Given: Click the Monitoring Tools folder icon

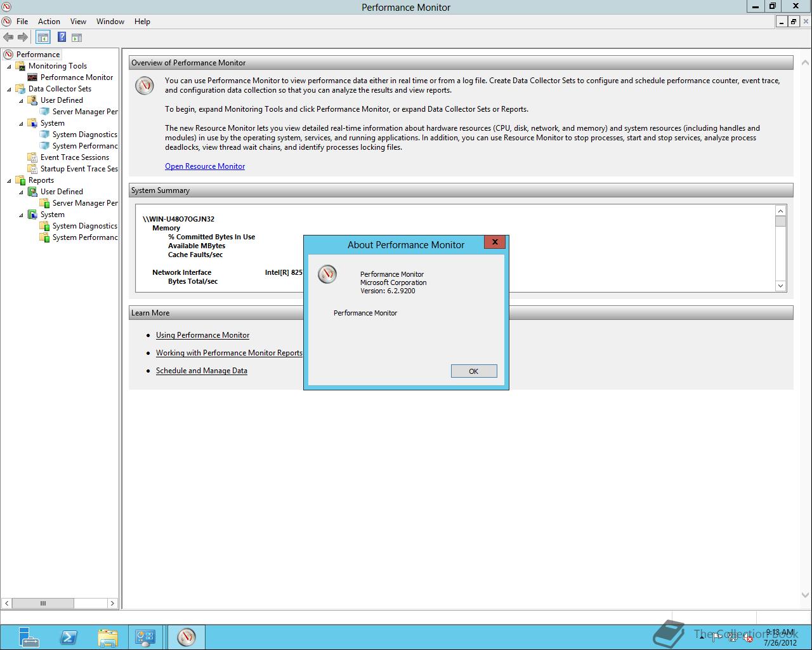Looking at the screenshot, I should (20, 66).
